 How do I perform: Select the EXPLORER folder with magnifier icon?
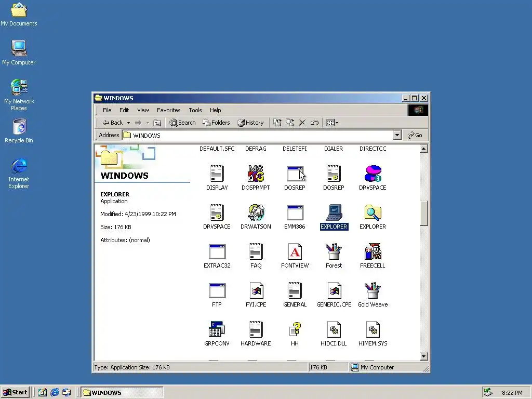pyautogui.click(x=373, y=212)
